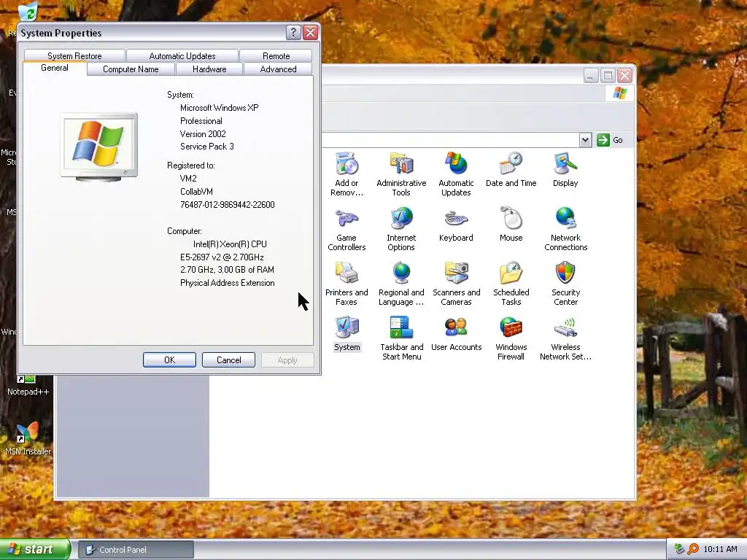Click Cancel in System Properties
Viewport: 747px width, 560px height.
[228, 360]
